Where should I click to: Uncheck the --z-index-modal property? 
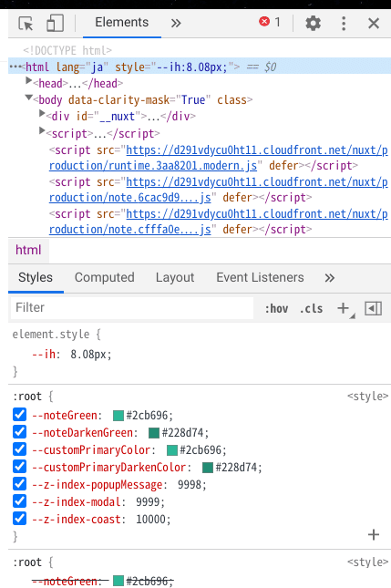pyautogui.click(x=19, y=501)
